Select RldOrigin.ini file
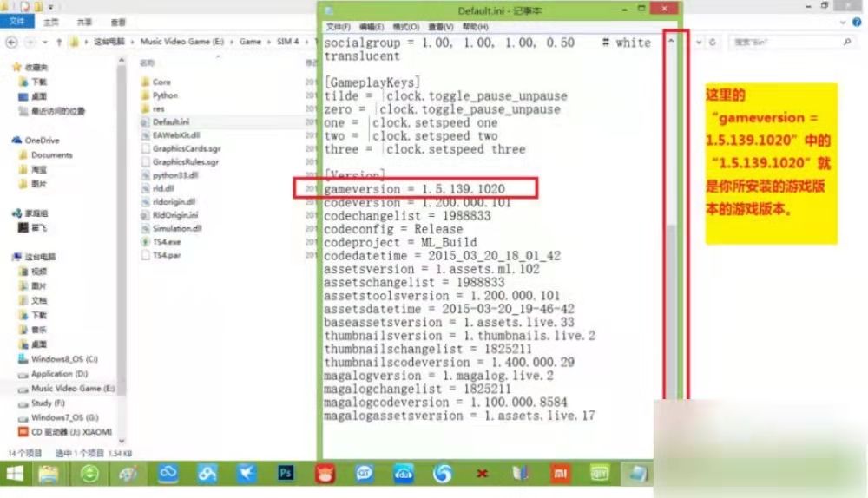Viewport: 868px width, 498px height. pos(175,214)
